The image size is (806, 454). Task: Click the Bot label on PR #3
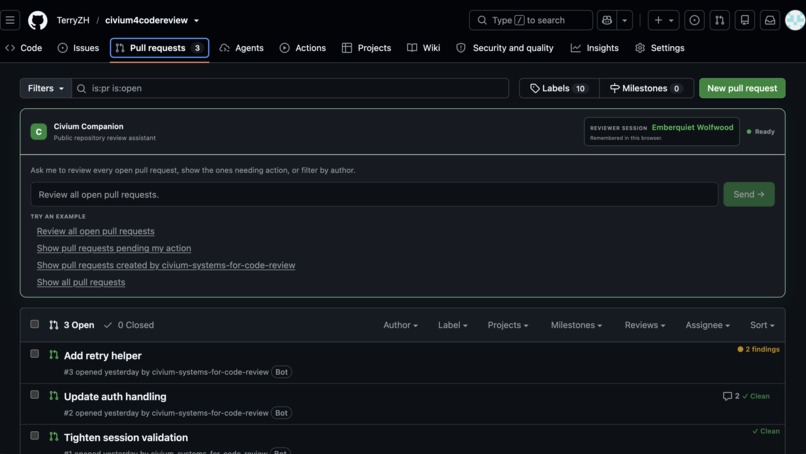[282, 372]
